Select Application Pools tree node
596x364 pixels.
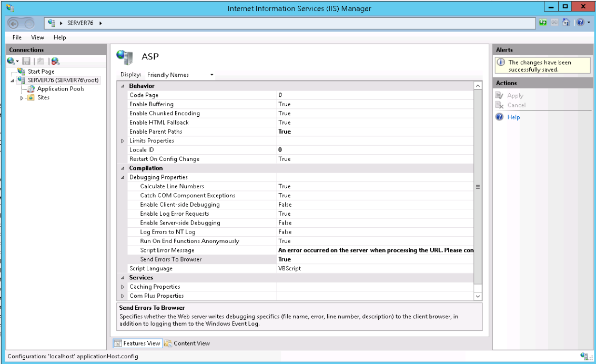(x=61, y=88)
